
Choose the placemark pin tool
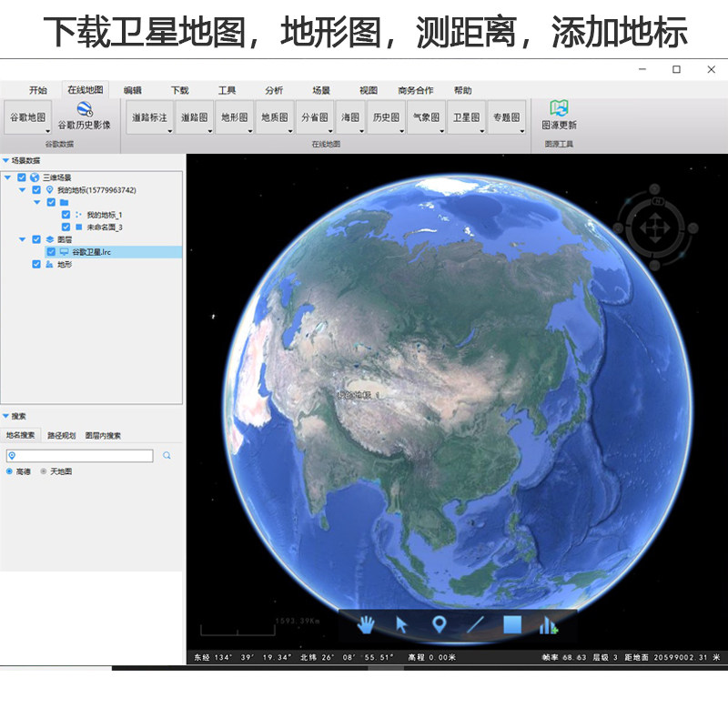click(x=440, y=624)
